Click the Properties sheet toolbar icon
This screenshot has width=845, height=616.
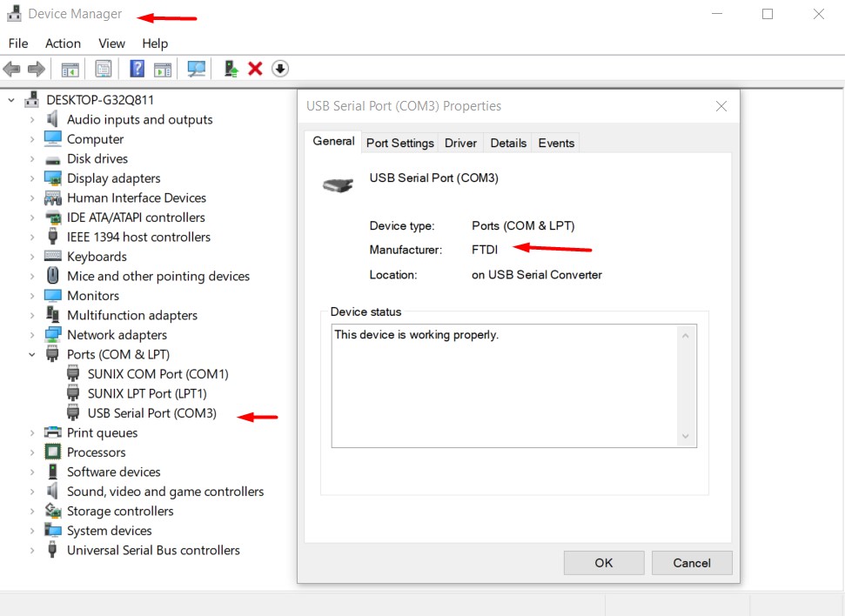pyautogui.click(x=104, y=69)
